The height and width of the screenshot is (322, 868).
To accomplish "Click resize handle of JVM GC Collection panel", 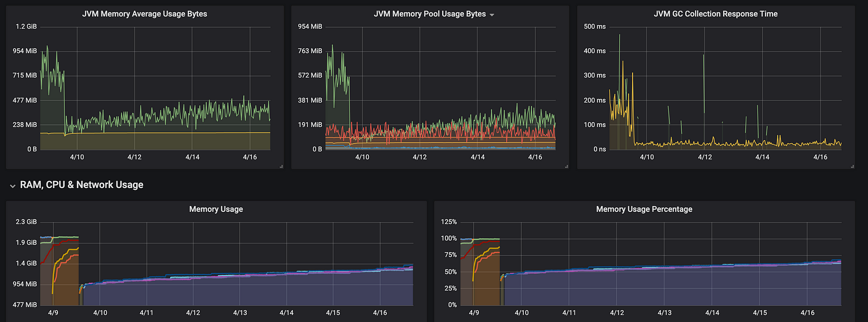I will coord(852,166).
